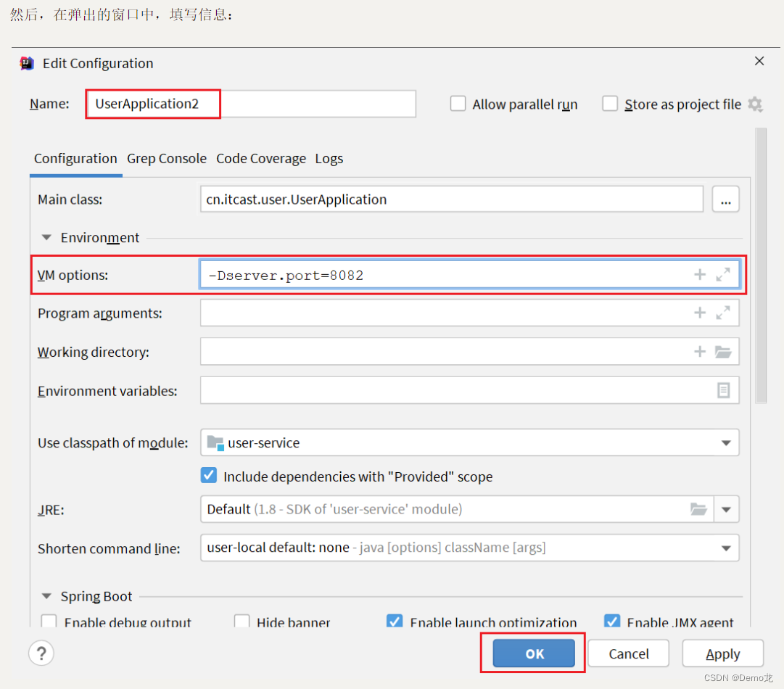Collapse the Environment section

point(46,237)
